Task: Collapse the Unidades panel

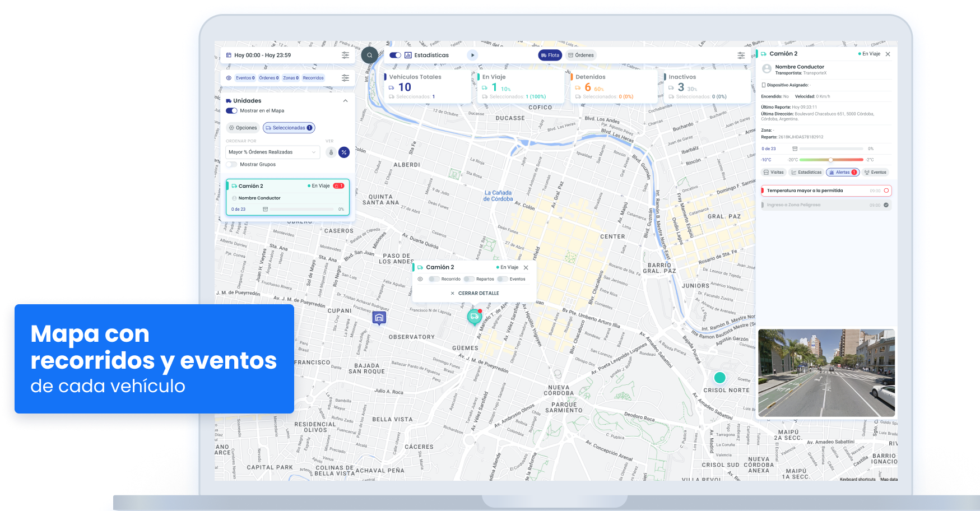Action: [x=345, y=101]
